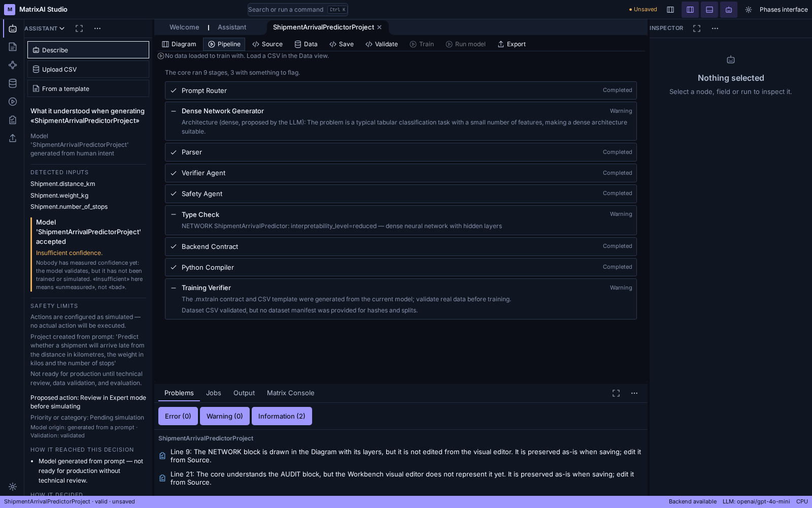Screen dimensions: 812x508
Task: Toggle the bottom panel visibility button
Action: coord(709,10)
